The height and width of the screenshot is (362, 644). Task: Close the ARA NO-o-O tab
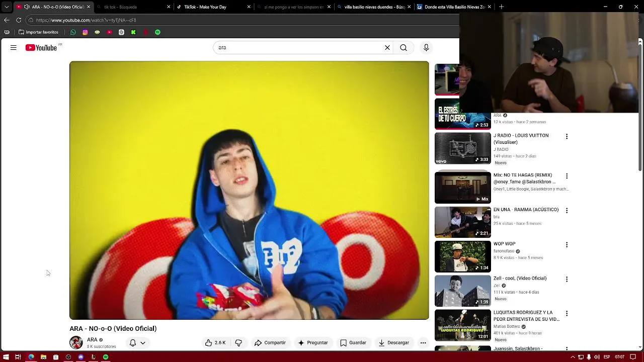click(89, 7)
